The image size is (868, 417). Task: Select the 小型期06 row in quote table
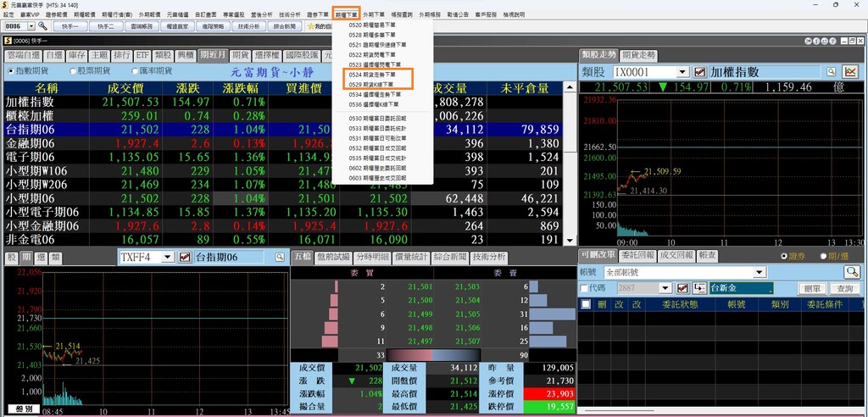click(283, 198)
